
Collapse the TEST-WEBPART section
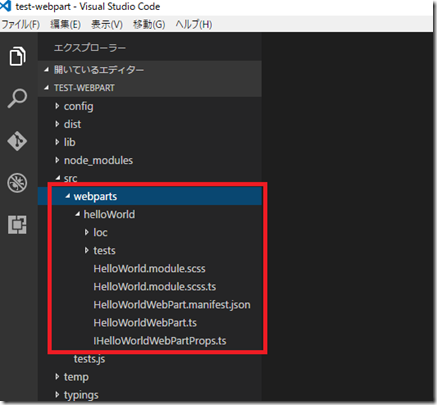[47, 88]
